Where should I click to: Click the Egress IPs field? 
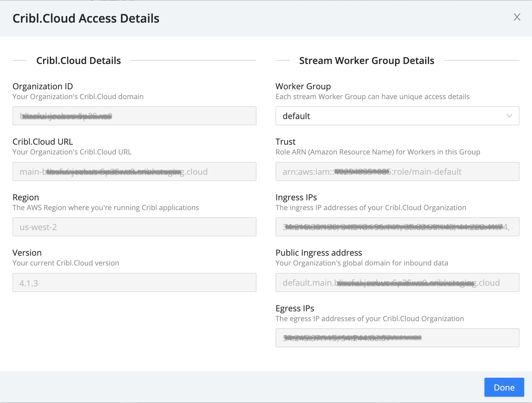pos(397,338)
